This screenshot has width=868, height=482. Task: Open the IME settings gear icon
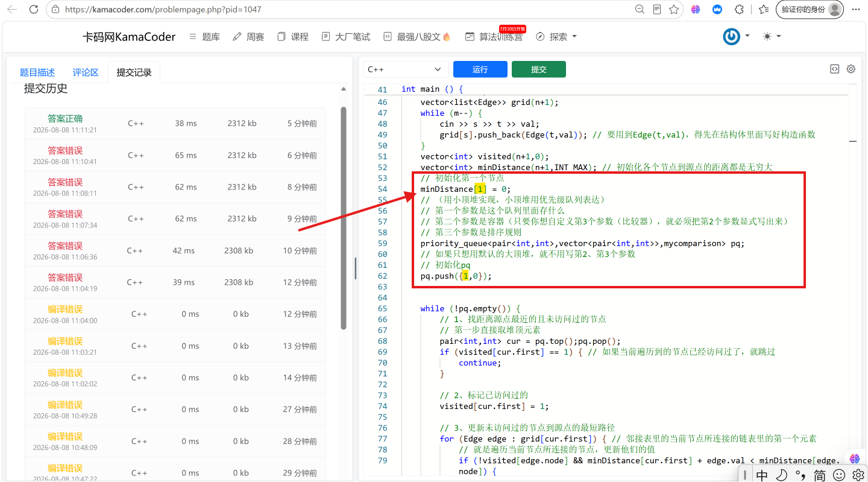pos(857,475)
